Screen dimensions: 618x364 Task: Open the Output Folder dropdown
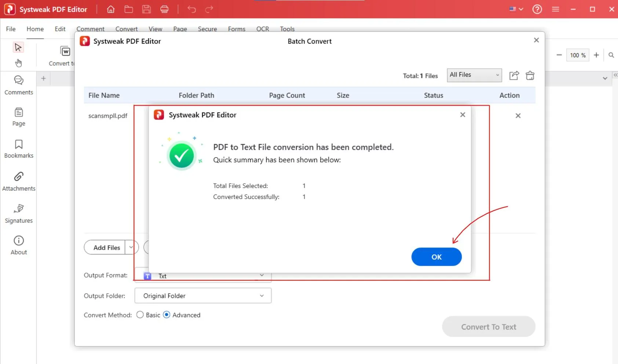(203, 296)
